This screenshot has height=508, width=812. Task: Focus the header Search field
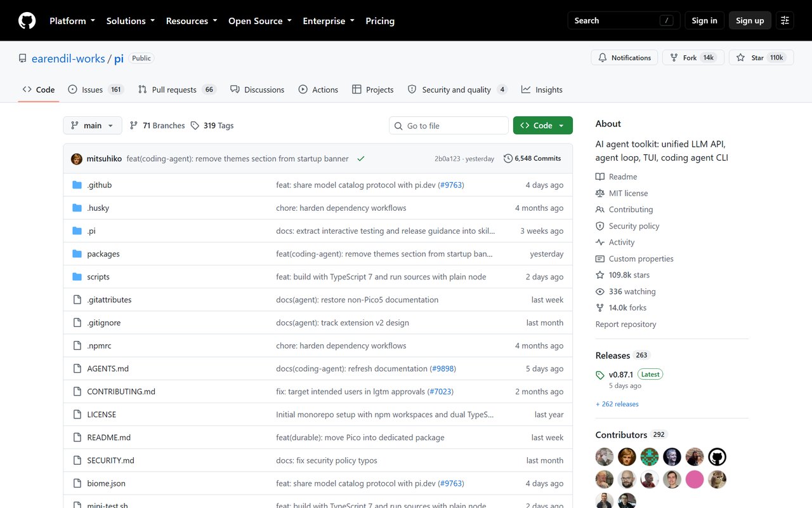[624, 21]
